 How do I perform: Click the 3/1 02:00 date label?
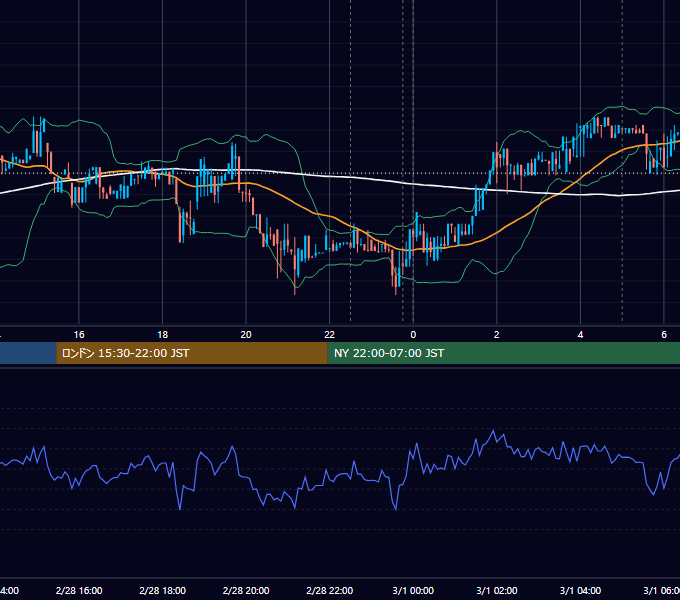(497, 590)
